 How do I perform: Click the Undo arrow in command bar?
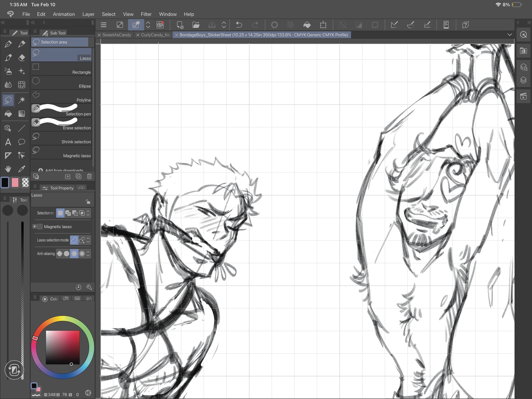(239, 25)
